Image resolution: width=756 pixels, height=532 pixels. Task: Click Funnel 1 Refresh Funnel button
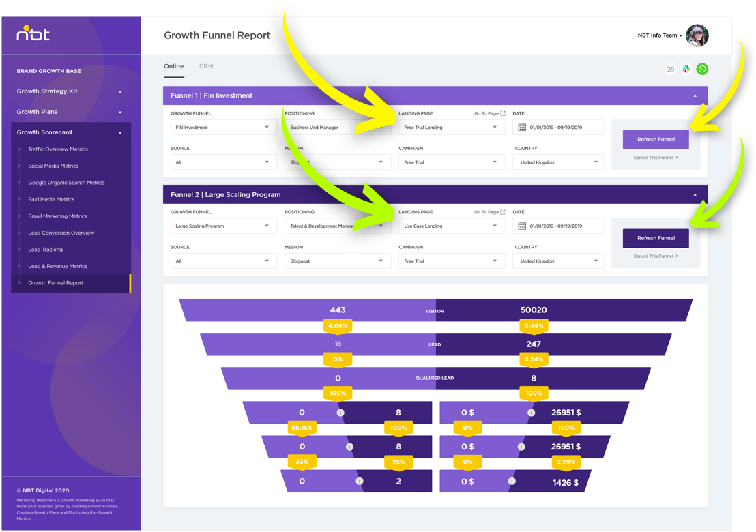click(656, 139)
